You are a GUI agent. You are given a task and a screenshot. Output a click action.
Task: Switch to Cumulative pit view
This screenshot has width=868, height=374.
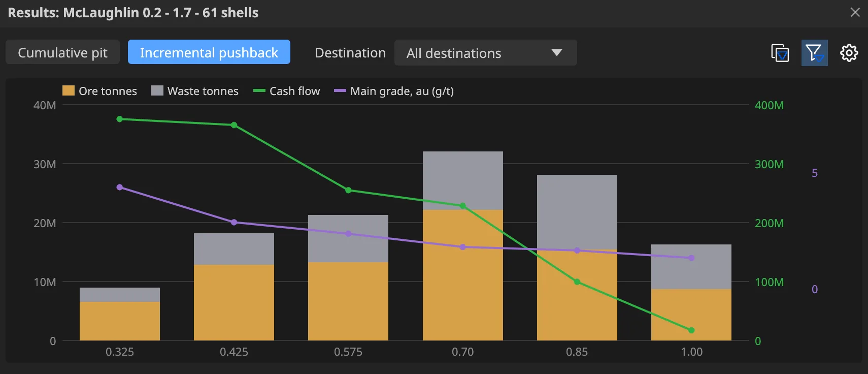pyautogui.click(x=62, y=52)
